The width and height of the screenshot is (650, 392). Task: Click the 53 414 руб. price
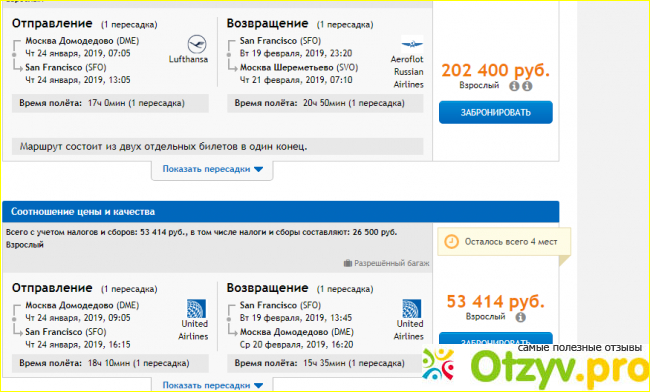tap(496, 302)
